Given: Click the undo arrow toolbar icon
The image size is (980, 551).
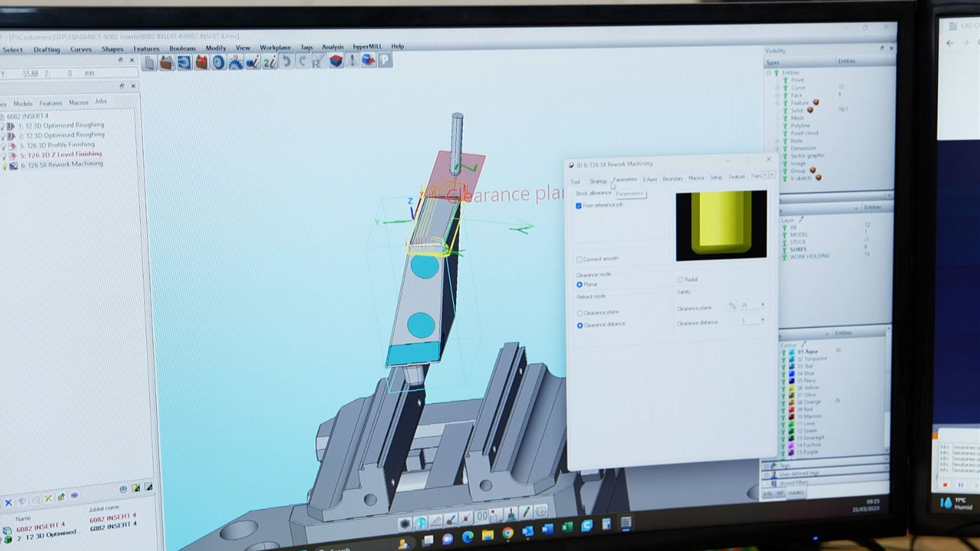Looking at the screenshot, I should [x=287, y=62].
